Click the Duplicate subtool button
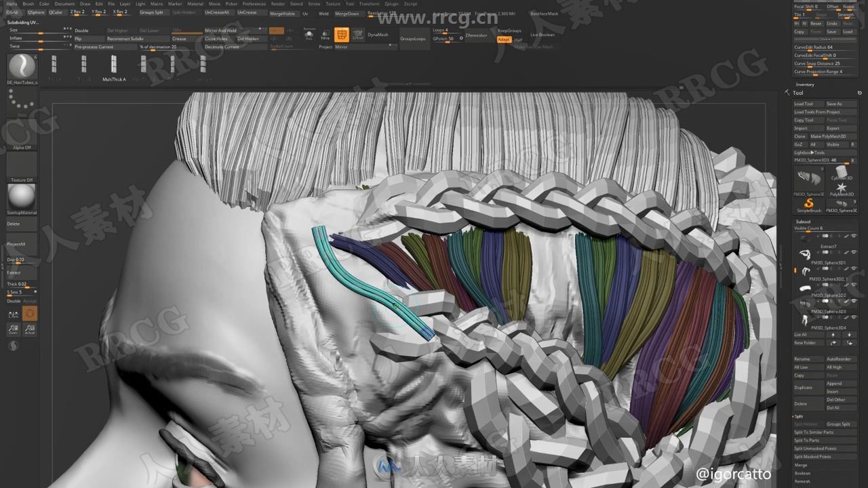This screenshot has width=868, height=488. pos(808,388)
